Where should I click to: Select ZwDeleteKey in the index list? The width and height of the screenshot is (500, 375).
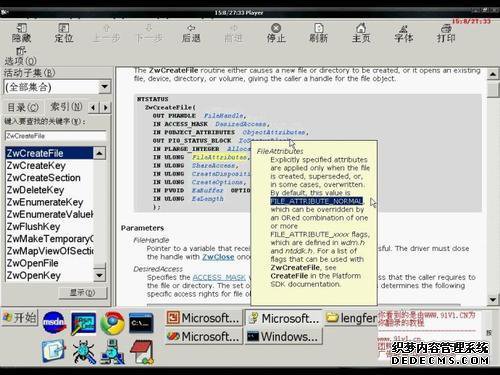[x=49, y=190]
